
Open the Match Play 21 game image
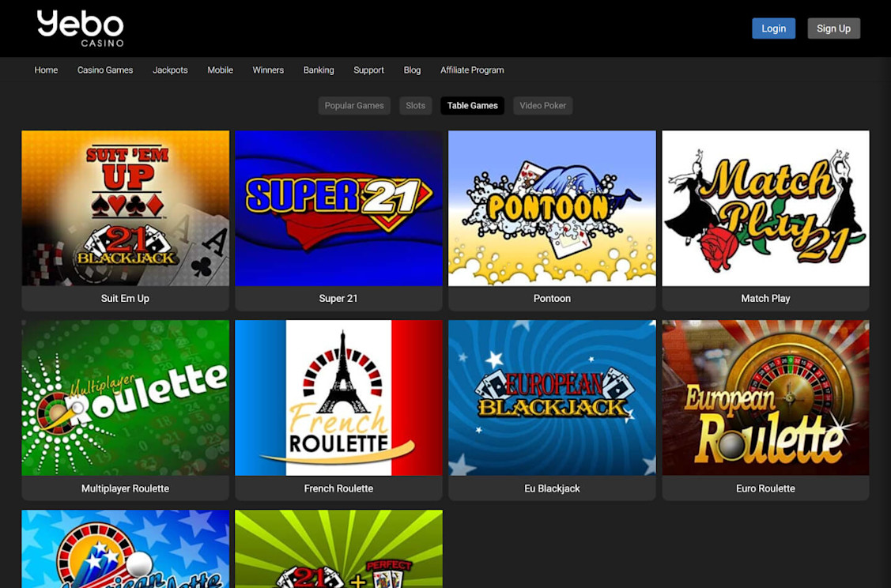click(765, 208)
